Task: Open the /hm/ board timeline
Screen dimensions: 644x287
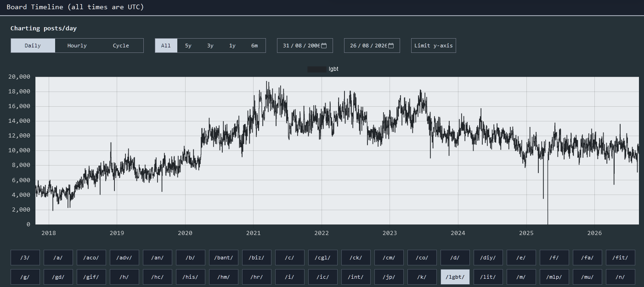Action: [x=224, y=277]
